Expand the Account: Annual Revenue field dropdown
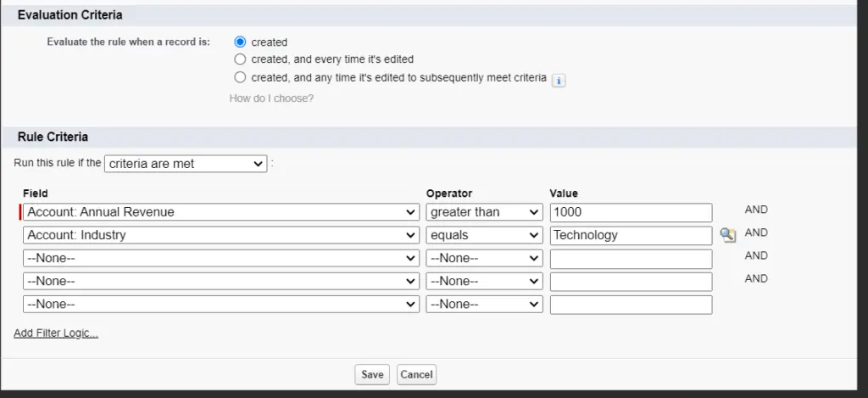Screen dimensions: 868x398 (220, 212)
